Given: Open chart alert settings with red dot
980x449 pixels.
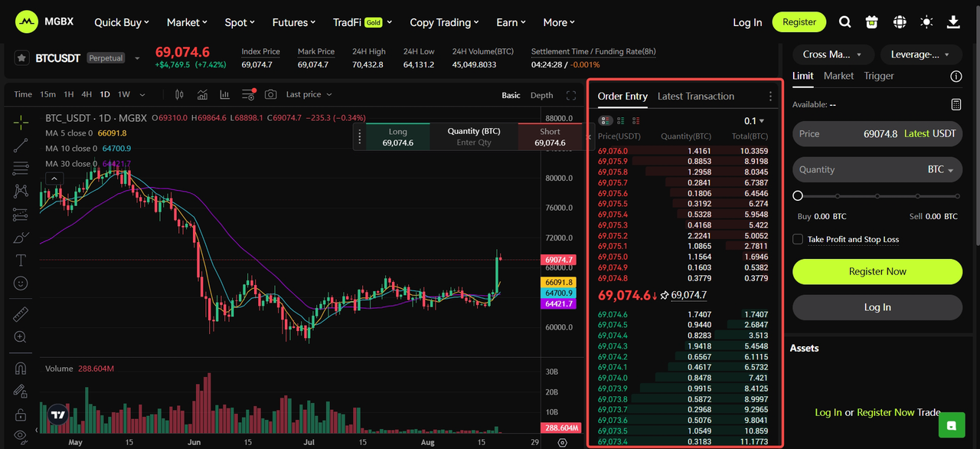Looking at the screenshot, I should [x=248, y=94].
